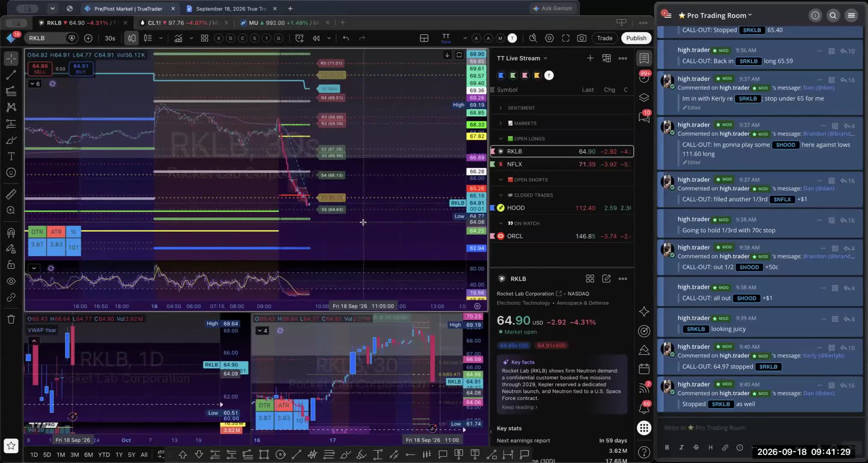Open the alert creation clock icon
This screenshot has height=463, width=868.
point(299,38)
